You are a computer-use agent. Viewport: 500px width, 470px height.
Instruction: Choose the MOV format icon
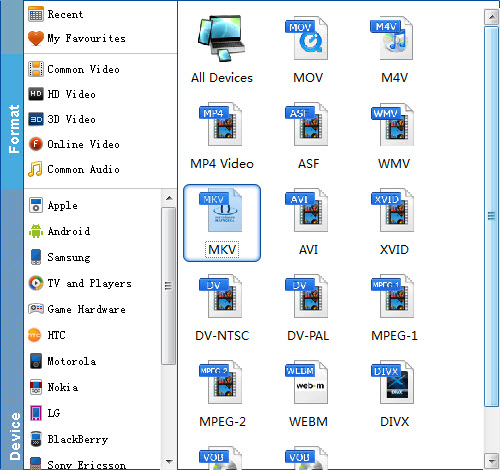[307, 38]
